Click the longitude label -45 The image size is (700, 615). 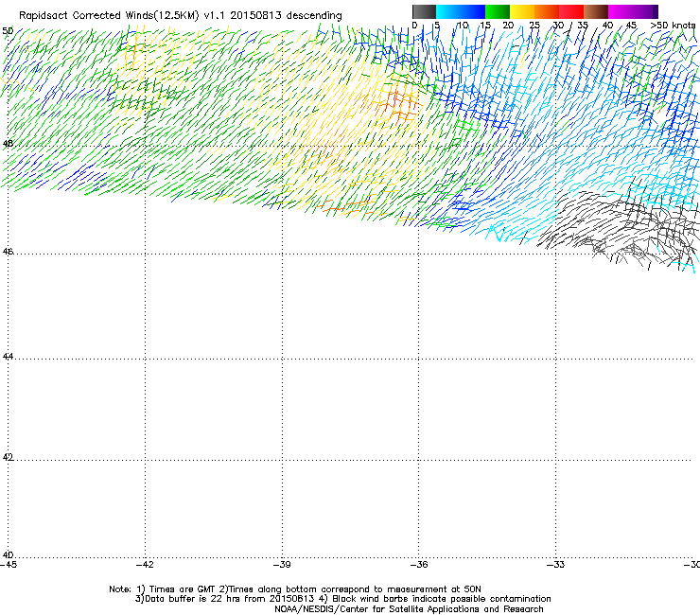(8, 565)
